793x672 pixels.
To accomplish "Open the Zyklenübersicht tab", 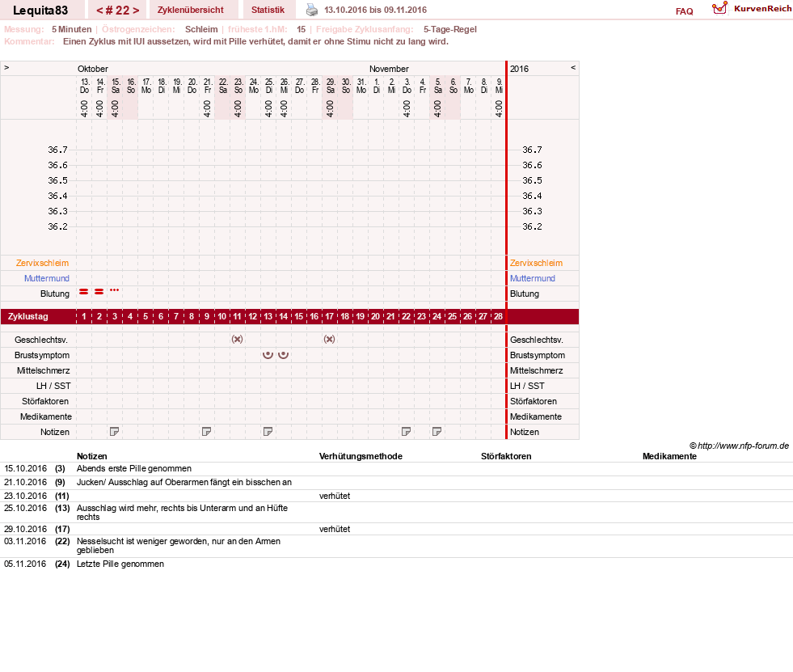I will [190, 10].
